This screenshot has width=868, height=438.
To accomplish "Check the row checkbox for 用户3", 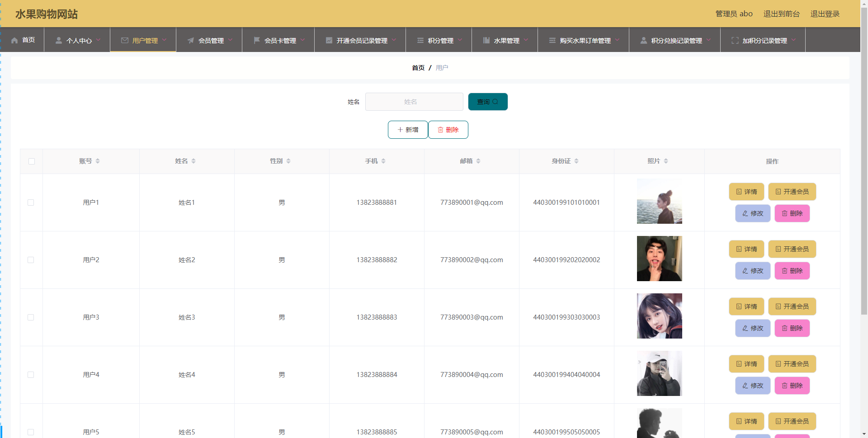I will pyautogui.click(x=31, y=317).
